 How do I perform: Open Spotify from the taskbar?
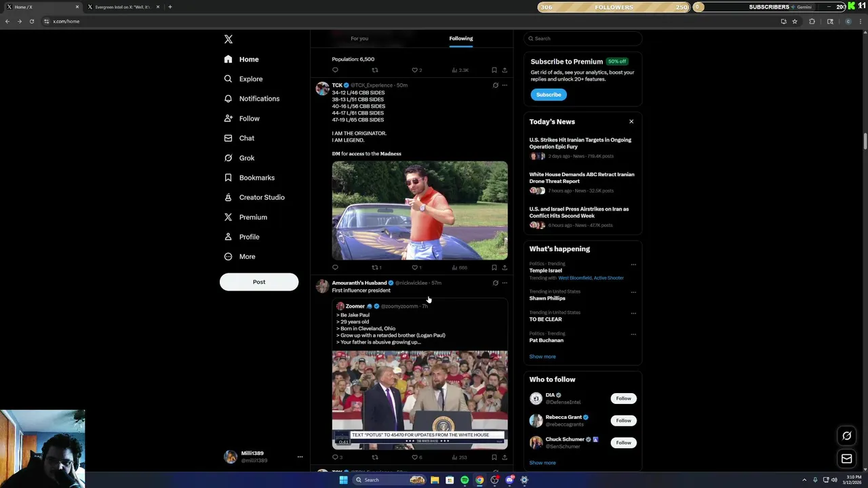coord(465,480)
